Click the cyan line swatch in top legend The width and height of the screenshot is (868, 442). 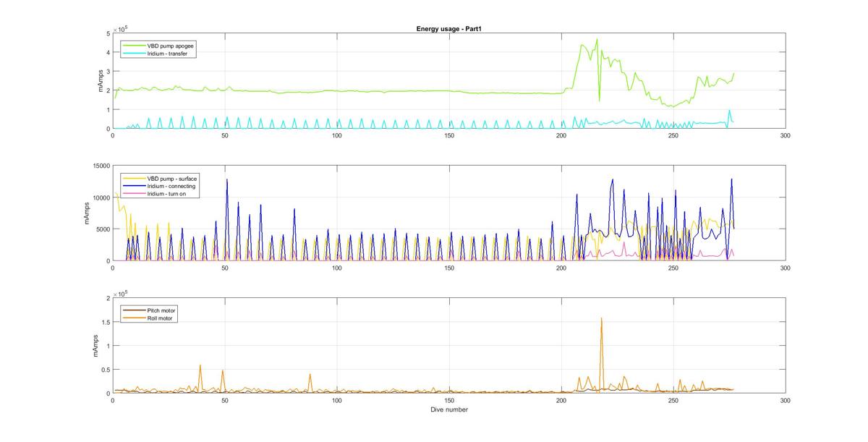click(135, 53)
